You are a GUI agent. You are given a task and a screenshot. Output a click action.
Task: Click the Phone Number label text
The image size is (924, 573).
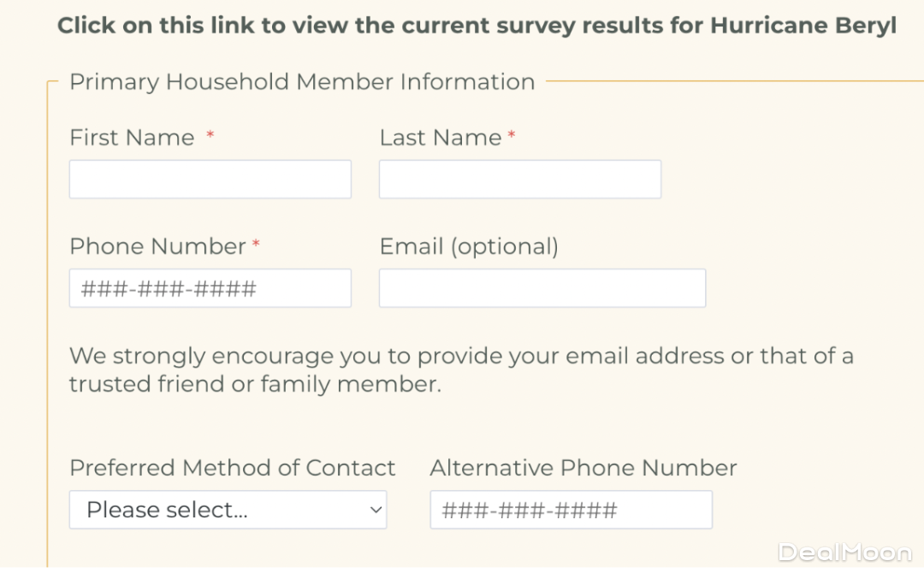pyautogui.click(x=157, y=246)
